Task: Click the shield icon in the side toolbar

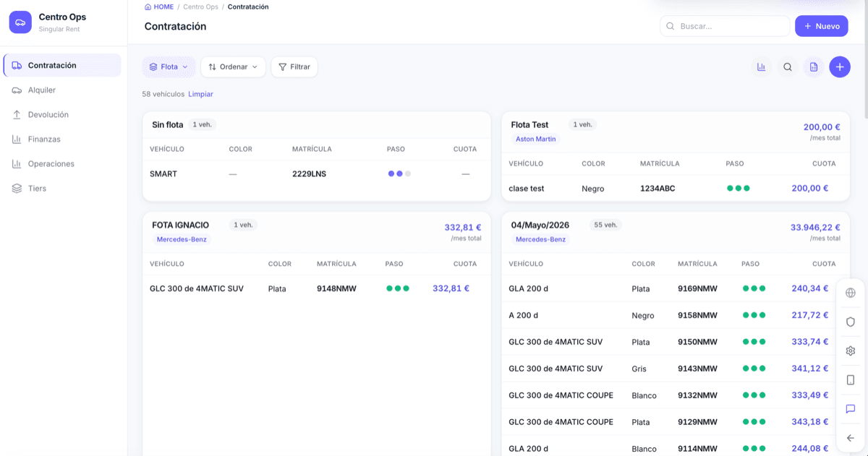Action: [x=851, y=322]
